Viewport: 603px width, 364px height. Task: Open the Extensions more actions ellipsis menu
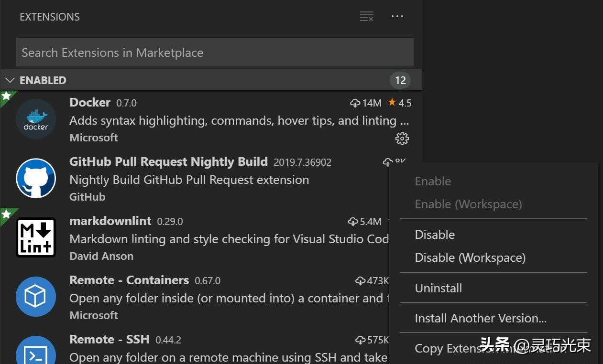[397, 17]
